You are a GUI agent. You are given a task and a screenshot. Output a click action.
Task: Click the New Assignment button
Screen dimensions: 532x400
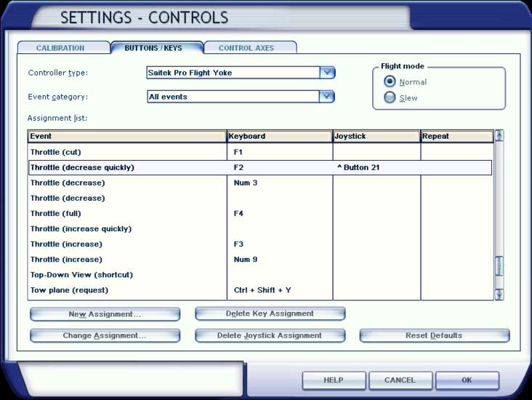(105, 314)
